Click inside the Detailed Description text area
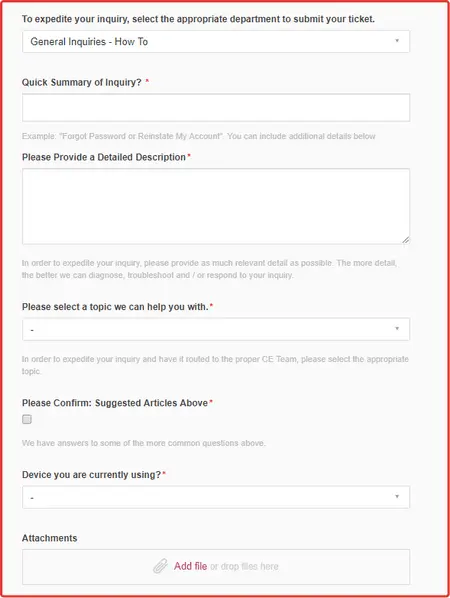The height and width of the screenshot is (598, 450). [x=216, y=206]
